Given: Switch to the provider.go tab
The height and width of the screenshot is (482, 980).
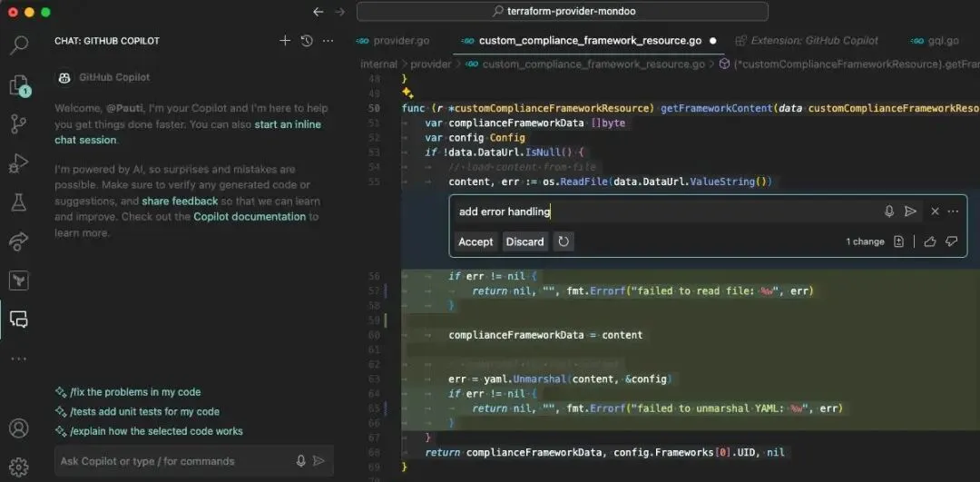Looking at the screenshot, I should [x=393, y=41].
